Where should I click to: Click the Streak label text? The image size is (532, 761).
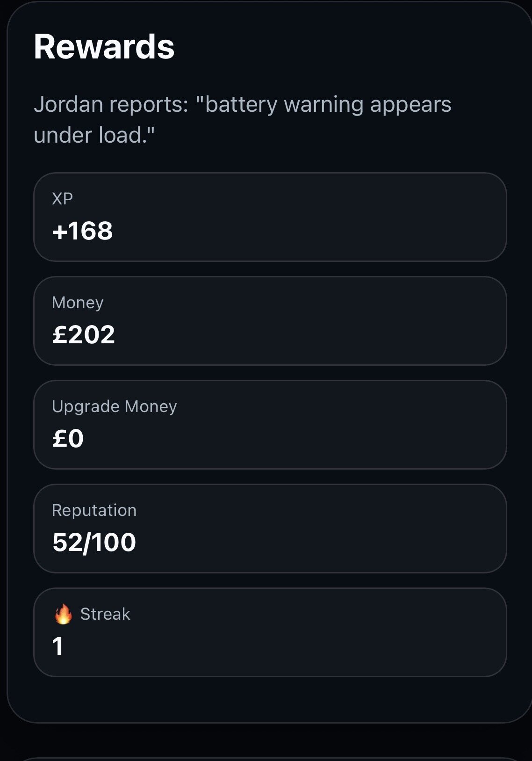[105, 614]
